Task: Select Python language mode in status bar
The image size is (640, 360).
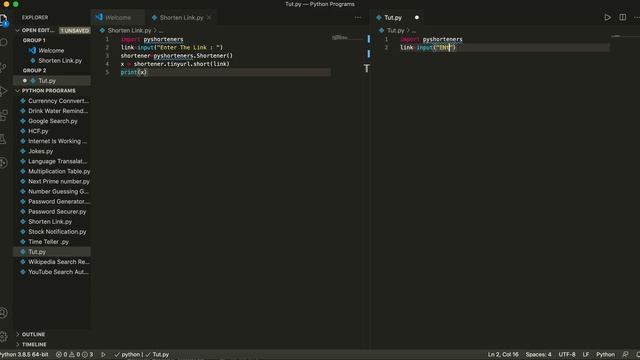Action: (605, 355)
